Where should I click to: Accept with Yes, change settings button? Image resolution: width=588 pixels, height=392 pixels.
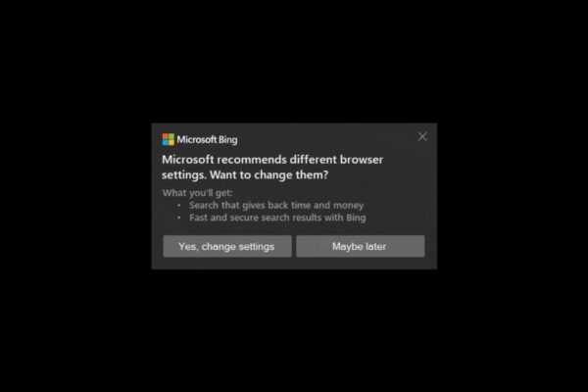point(227,246)
